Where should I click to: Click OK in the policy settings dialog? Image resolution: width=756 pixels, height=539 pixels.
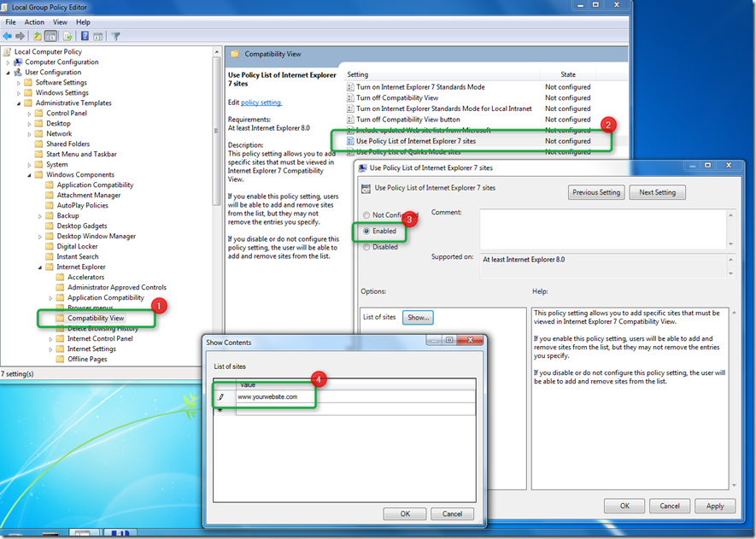pyautogui.click(x=624, y=506)
